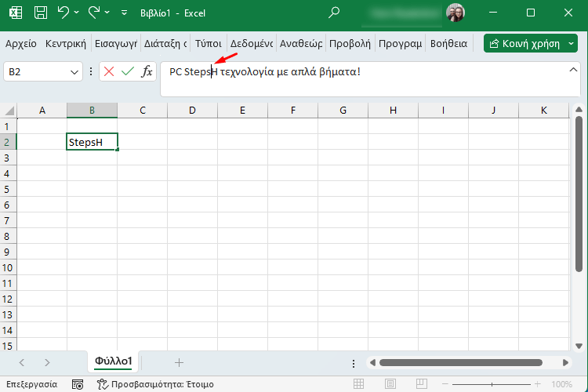Click the sheet tab bar splitter dots
This screenshot has height=392, width=588.
pos(354,363)
